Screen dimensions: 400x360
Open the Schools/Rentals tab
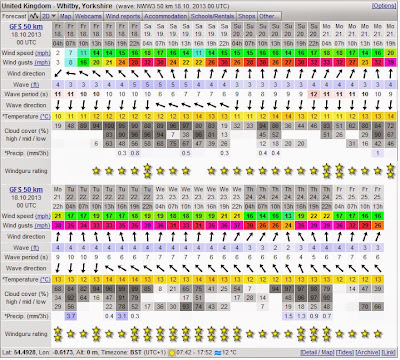click(x=213, y=16)
